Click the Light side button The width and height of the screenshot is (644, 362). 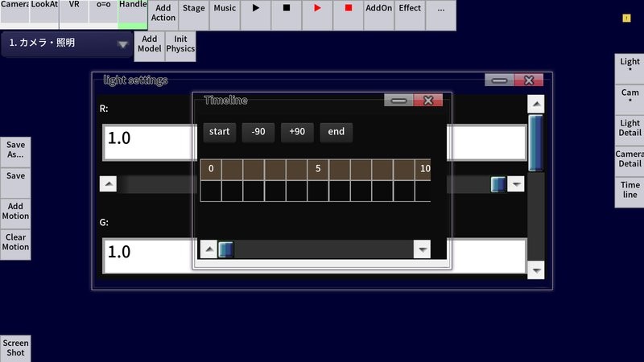pyautogui.click(x=630, y=68)
